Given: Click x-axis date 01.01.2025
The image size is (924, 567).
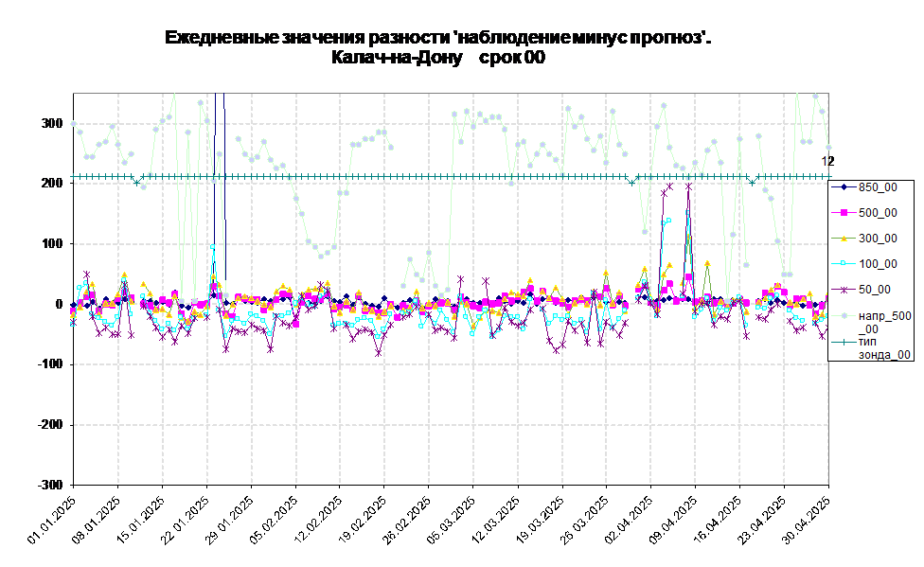Looking at the screenshot, I should tap(52, 519).
